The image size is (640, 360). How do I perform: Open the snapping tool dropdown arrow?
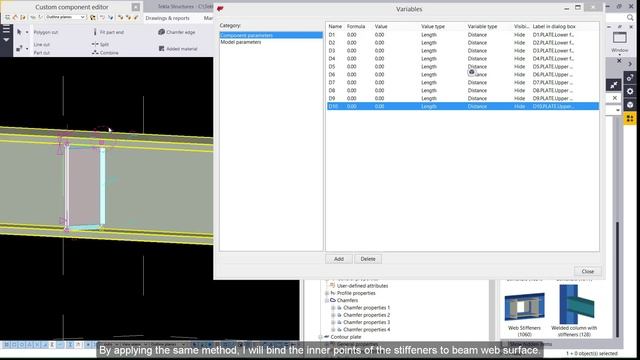[x=27, y=49]
